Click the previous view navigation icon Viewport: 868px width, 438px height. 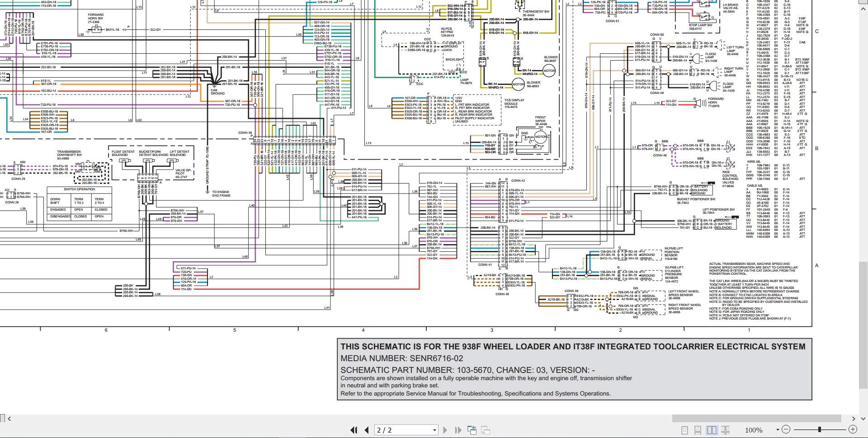[472, 430]
